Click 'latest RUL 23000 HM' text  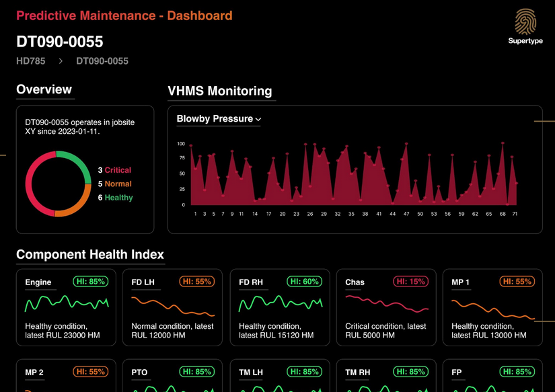63,335
